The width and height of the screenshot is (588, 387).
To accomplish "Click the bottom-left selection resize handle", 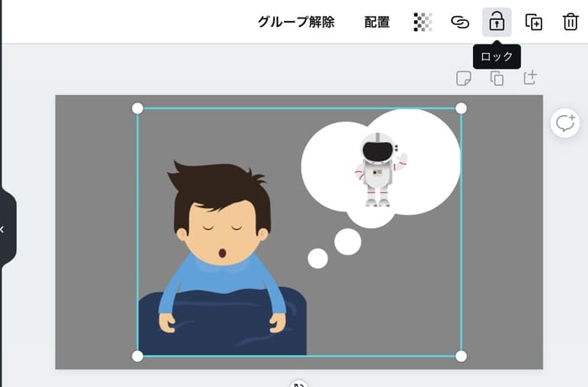I will pyautogui.click(x=138, y=356).
